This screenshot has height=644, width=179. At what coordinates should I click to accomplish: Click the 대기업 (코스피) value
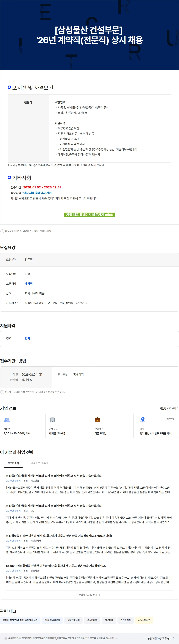57,433
